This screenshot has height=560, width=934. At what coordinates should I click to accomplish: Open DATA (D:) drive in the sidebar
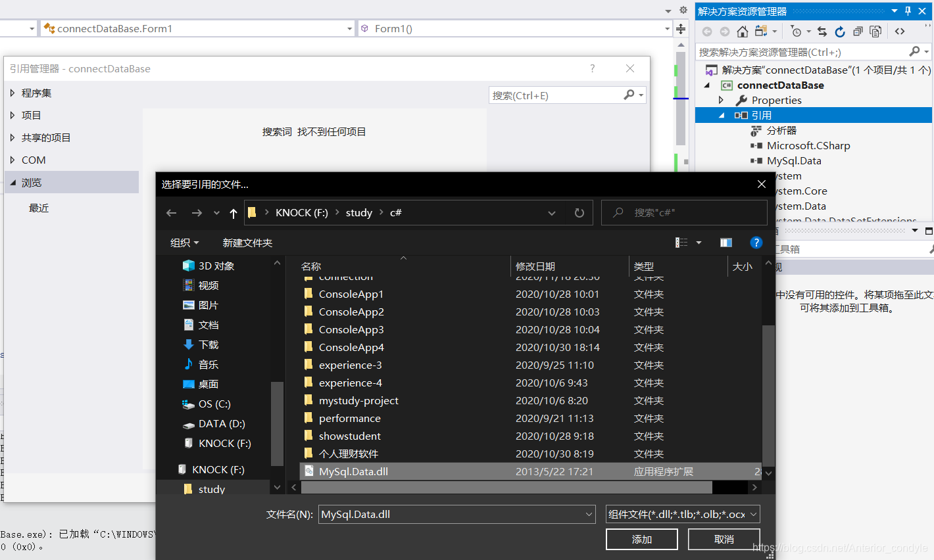point(222,423)
